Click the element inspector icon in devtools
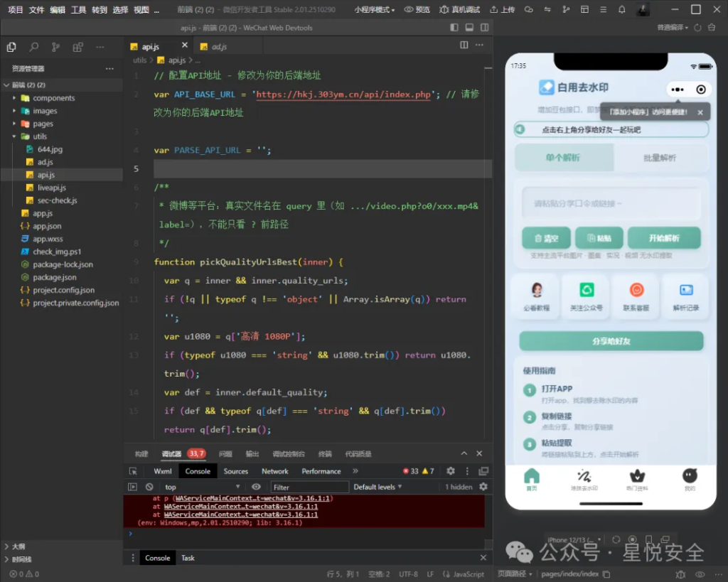 (x=133, y=471)
